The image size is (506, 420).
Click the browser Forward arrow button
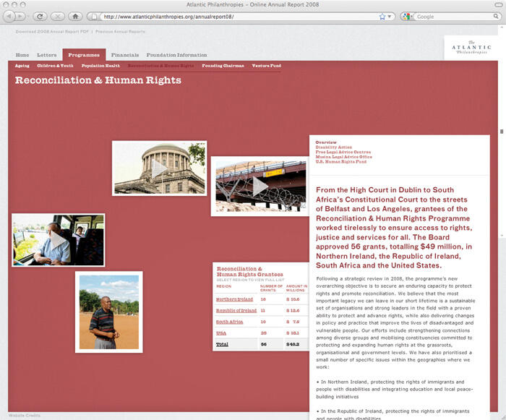[x=20, y=16]
